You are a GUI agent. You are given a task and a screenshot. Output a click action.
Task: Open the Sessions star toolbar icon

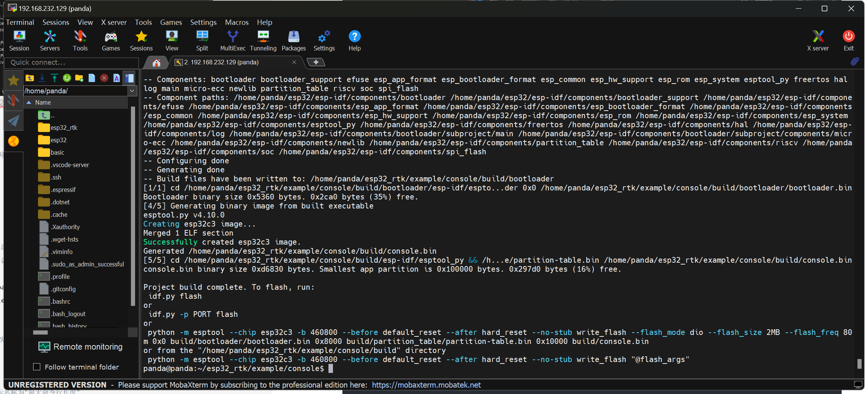(141, 40)
